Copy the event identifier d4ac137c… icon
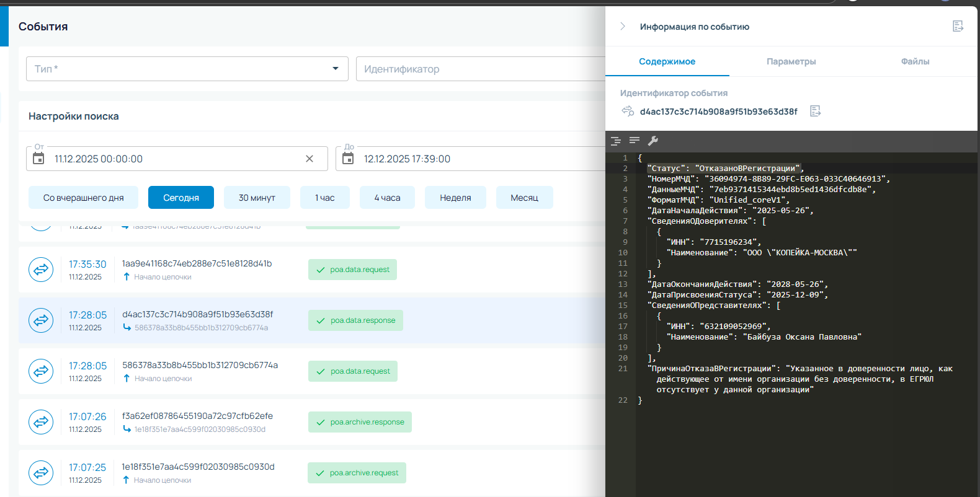Screen dimensions: 980x497 click(815, 111)
